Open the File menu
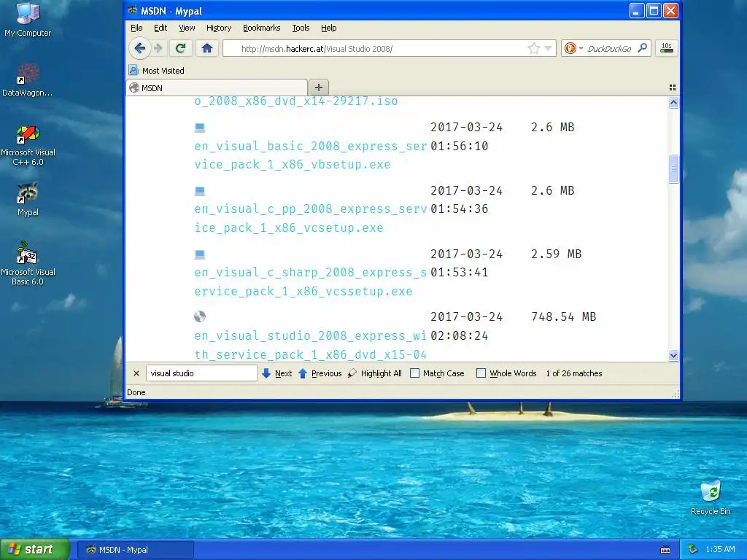The height and width of the screenshot is (560, 747). tap(136, 28)
